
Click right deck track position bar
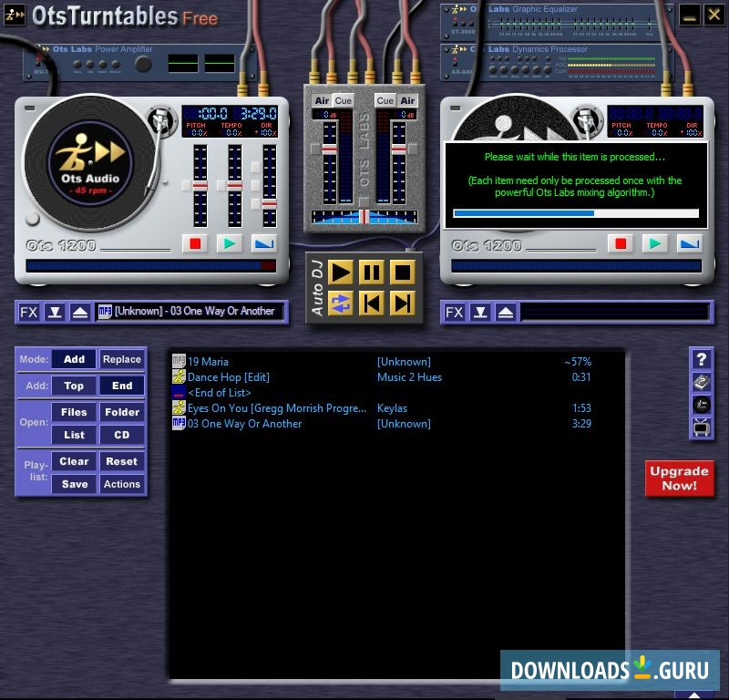pyautogui.click(x=577, y=266)
